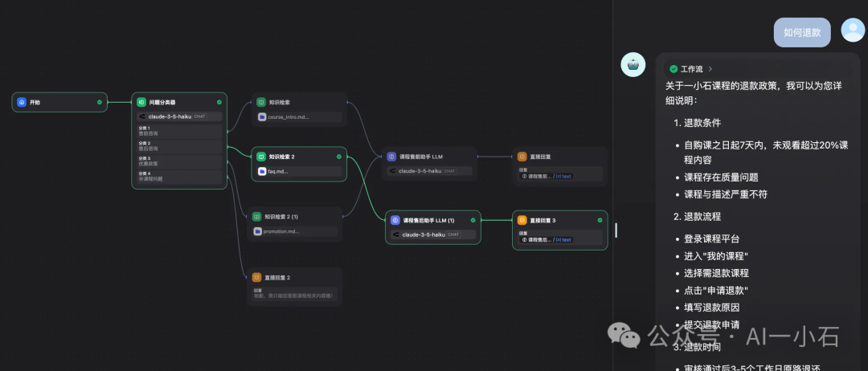Click the orange 直接回复 node icon

coord(522,157)
